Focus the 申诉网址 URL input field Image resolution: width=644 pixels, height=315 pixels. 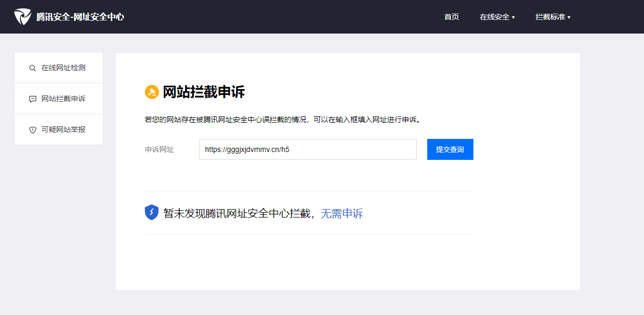308,149
